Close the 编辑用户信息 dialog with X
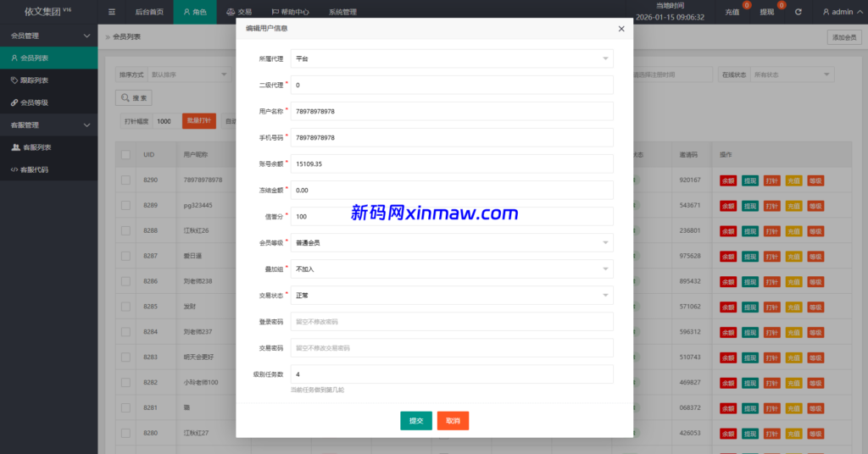The image size is (868, 454). (x=621, y=29)
